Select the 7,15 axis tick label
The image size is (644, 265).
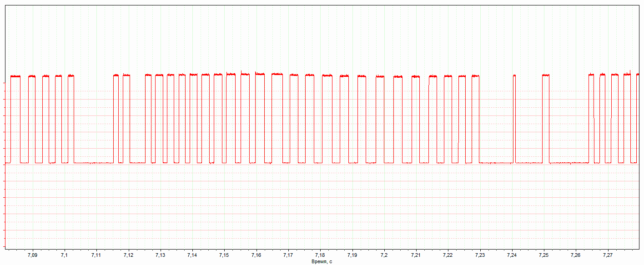(x=224, y=256)
